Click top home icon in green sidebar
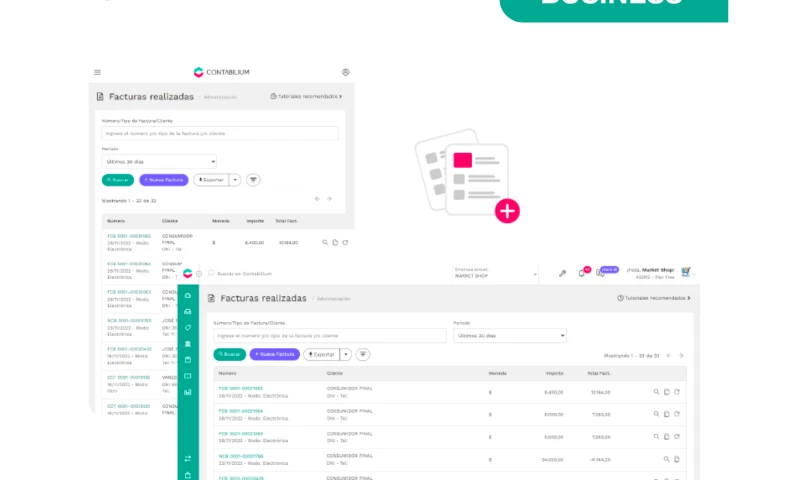Viewport: 800px width, 480px height. click(x=188, y=296)
